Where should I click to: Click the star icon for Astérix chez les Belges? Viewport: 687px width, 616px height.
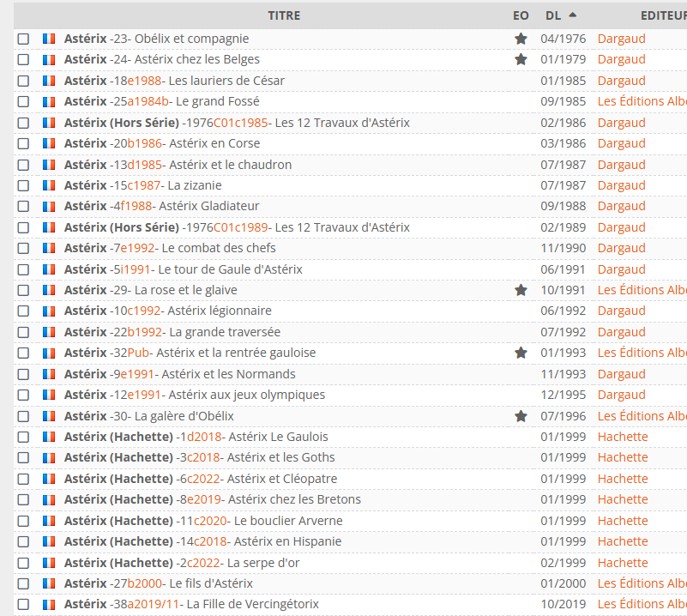click(x=521, y=59)
